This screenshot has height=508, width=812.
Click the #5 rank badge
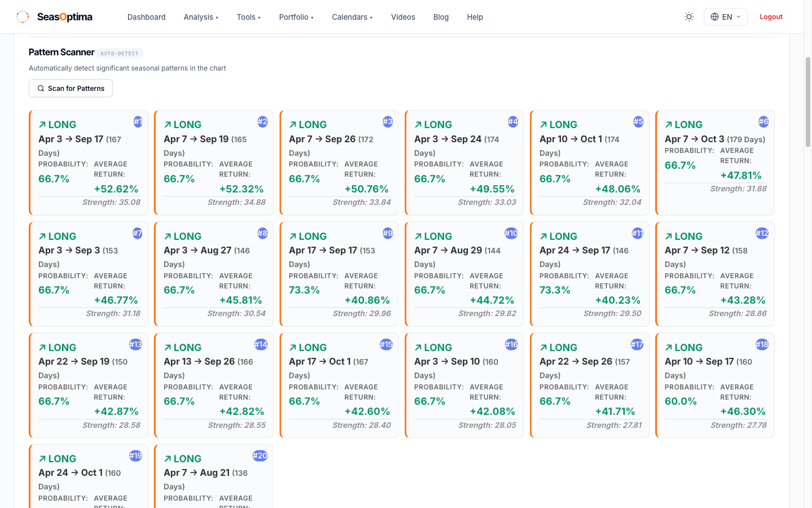[638, 121]
